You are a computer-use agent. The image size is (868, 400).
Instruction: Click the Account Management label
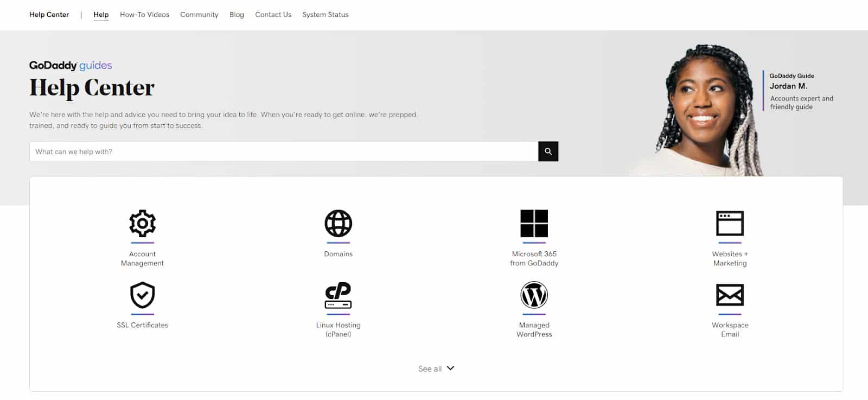click(142, 258)
